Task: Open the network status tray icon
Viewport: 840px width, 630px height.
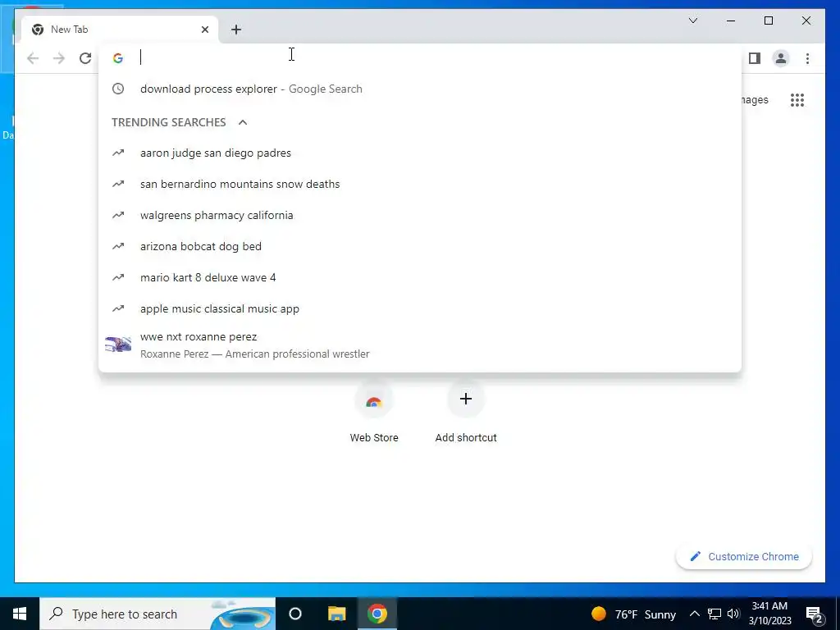Action: click(x=714, y=614)
